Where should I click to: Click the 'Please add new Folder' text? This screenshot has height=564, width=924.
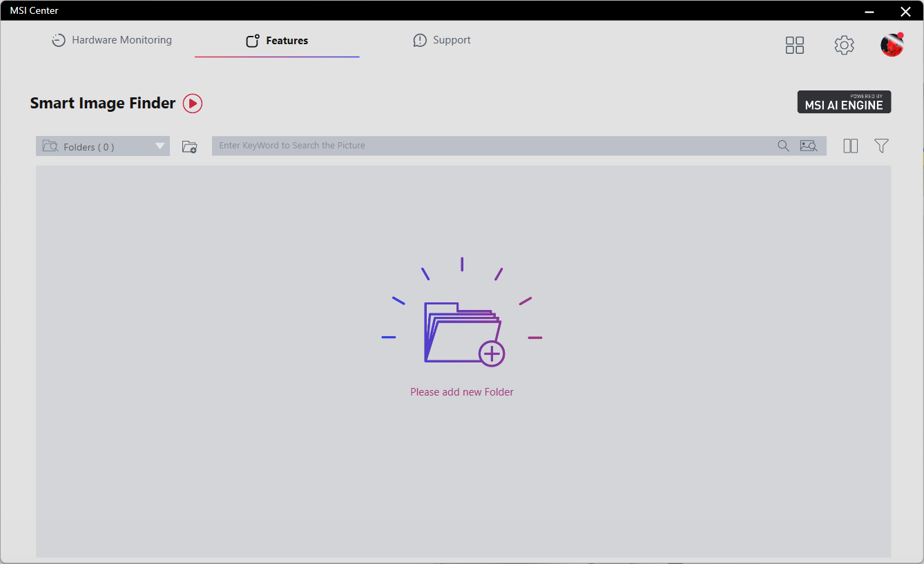coord(462,392)
